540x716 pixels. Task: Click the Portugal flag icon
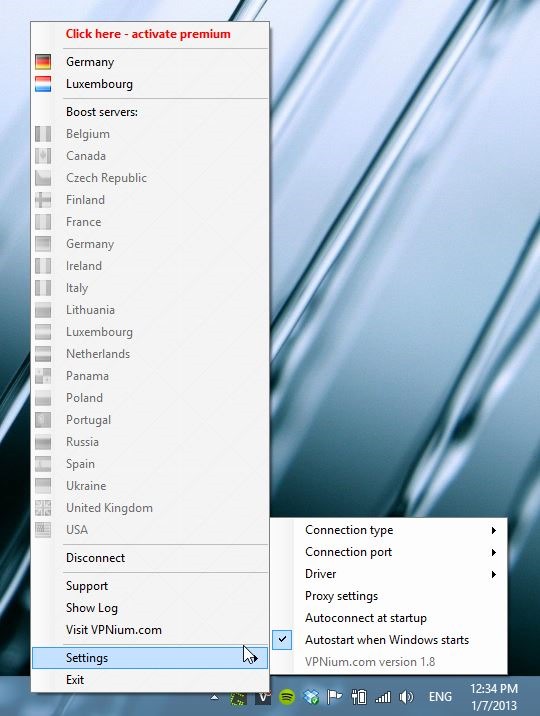[x=43, y=420]
